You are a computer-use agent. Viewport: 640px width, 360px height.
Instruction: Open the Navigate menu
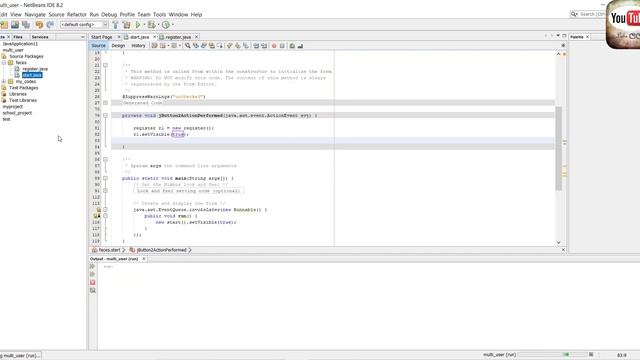35,14
